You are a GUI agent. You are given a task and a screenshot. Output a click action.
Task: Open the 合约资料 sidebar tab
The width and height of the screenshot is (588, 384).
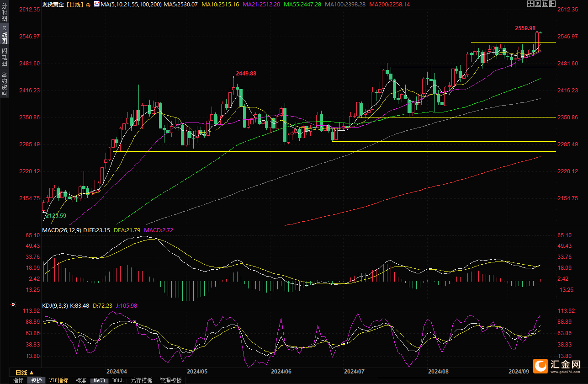coord(4,84)
